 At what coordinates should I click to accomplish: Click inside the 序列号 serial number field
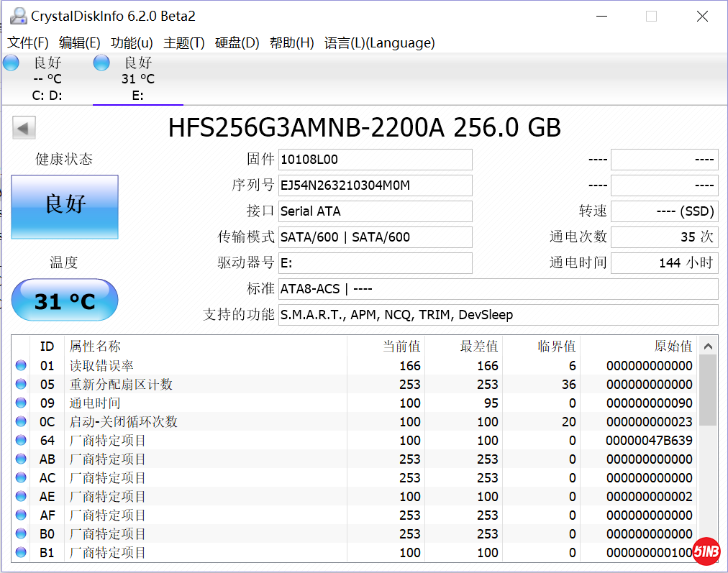[x=374, y=185]
